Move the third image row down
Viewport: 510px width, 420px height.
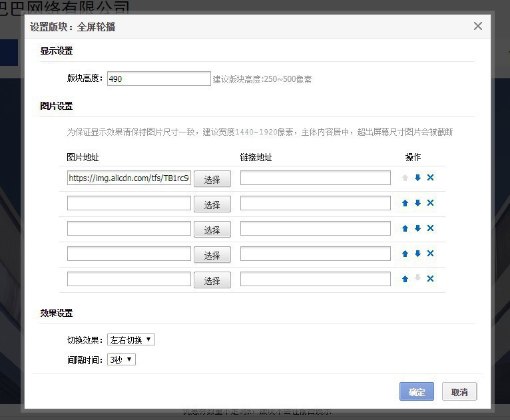point(417,228)
